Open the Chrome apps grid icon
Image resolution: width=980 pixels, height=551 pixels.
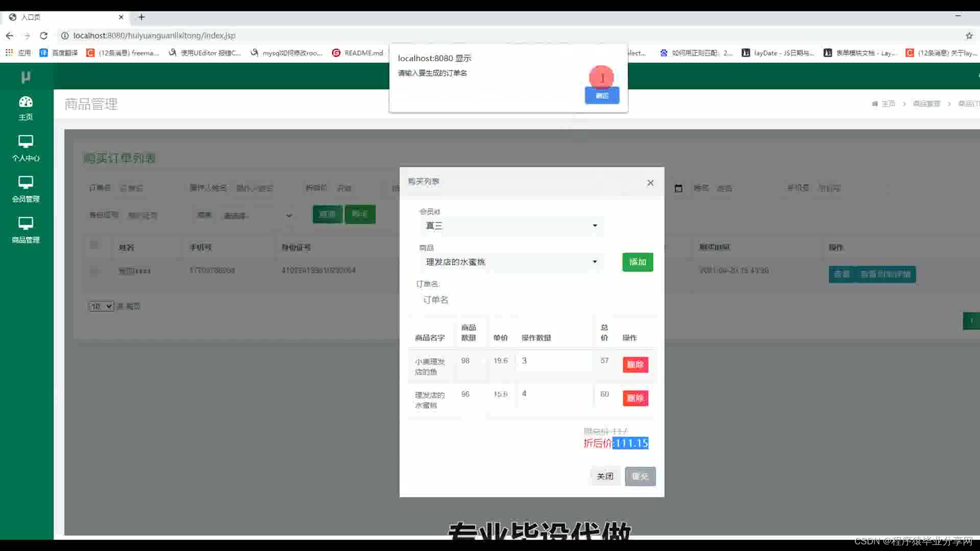pyautogui.click(x=9, y=53)
